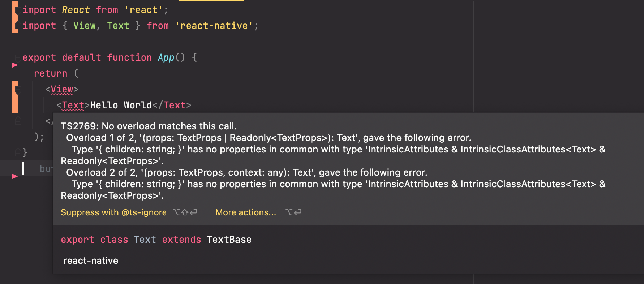
Task: Click the opening Text tag in JSX
Action: (73, 105)
